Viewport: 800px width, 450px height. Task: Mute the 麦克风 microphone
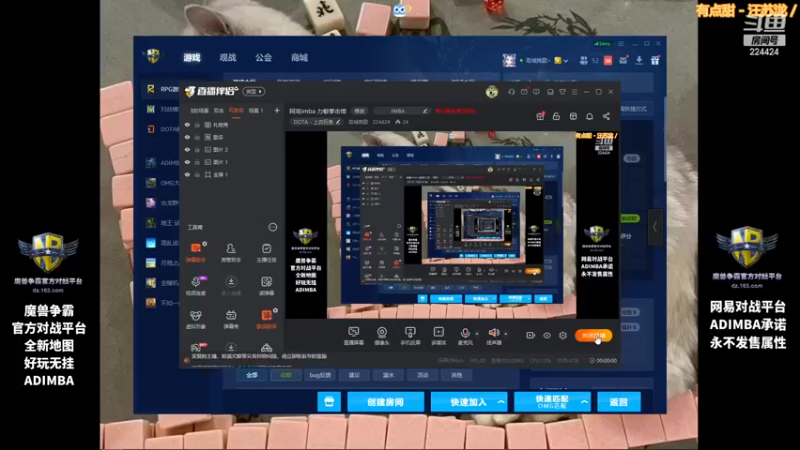465,336
